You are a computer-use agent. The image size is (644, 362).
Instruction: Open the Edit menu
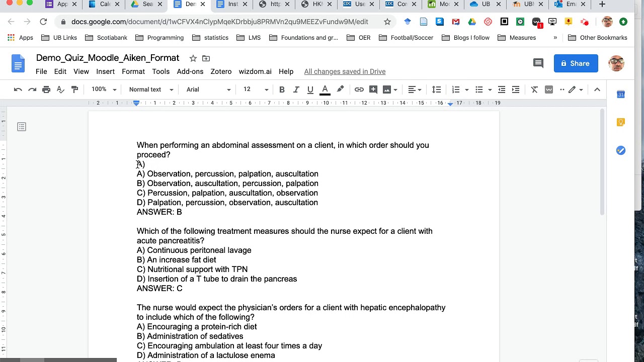[60, 71]
